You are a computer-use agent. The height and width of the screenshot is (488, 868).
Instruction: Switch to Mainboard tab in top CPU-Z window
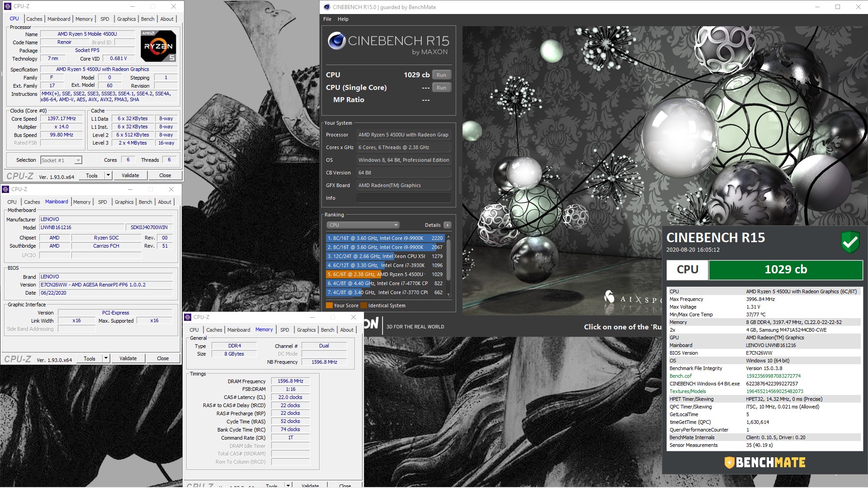click(x=59, y=19)
